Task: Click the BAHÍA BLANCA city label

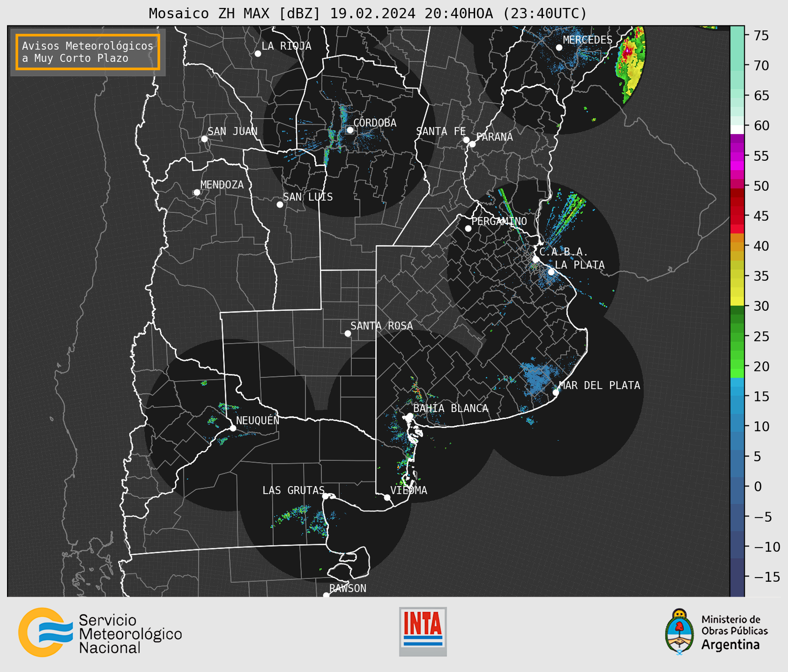Action: click(451, 408)
